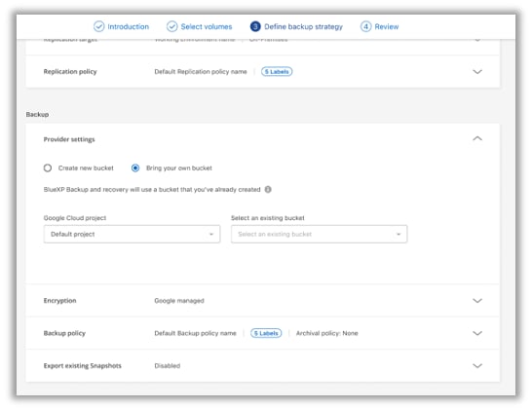Jump to the Review step
This screenshot has height=409, width=532.
coord(380,26)
